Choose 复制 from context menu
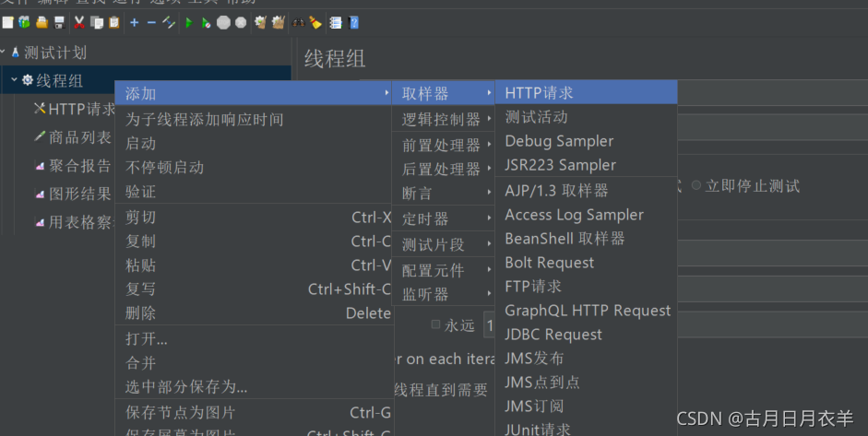This screenshot has width=868, height=436. (254, 242)
